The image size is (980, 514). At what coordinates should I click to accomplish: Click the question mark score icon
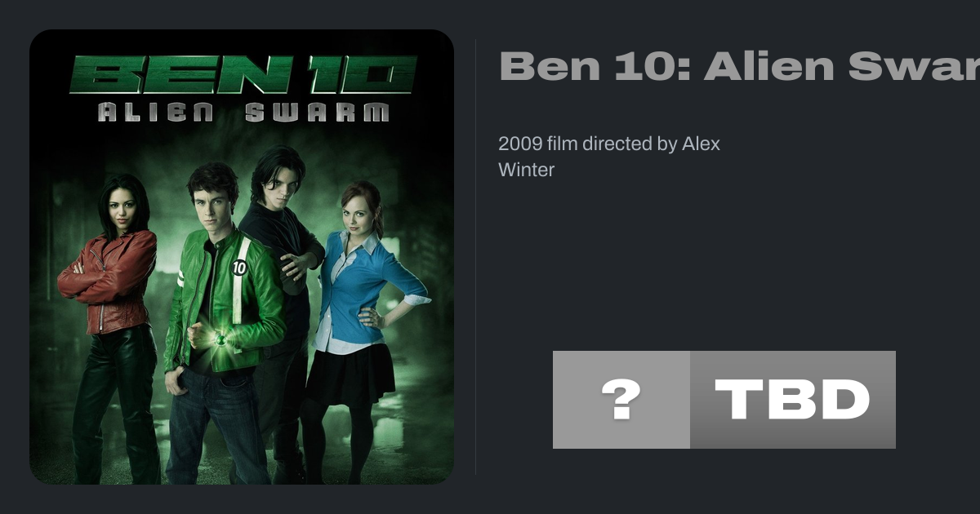click(x=621, y=400)
